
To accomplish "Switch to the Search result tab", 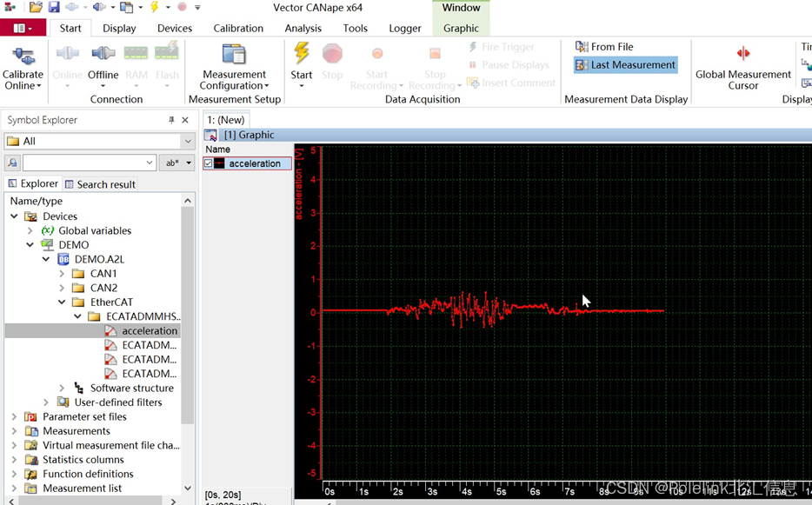I will click(x=101, y=184).
